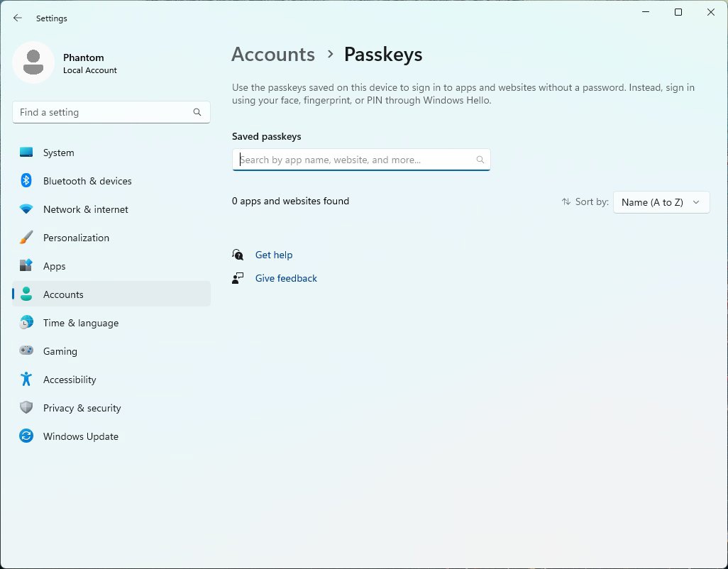Select the System icon in the sidebar
Viewport: 728px width, 569px height.
[x=26, y=152]
